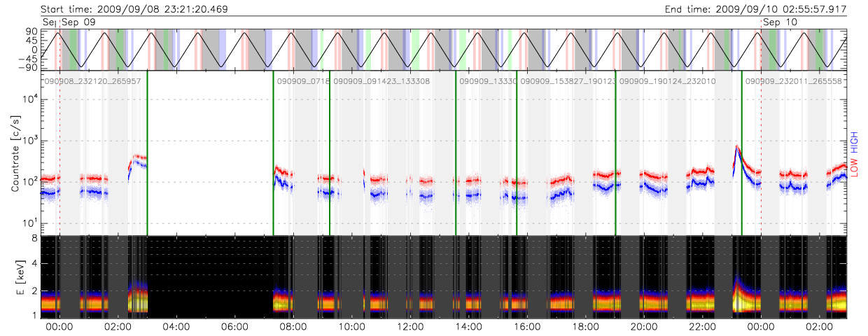
Task: Click the Start time label at top left
Action: [x=134, y=9]
